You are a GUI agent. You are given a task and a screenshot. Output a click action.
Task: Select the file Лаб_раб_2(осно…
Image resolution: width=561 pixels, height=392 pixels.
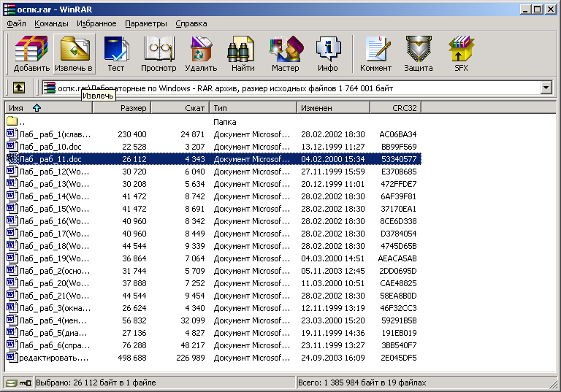pos(55,271)
